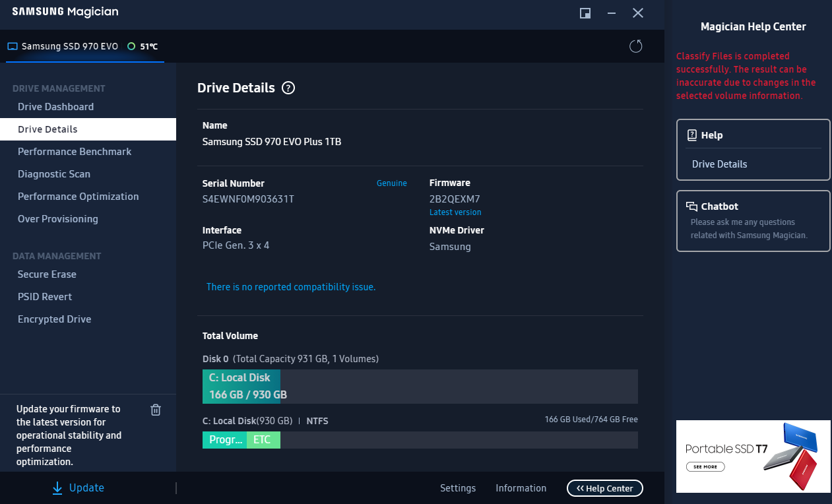The width and height of the screenshot is (832, 504).
Task: Click the ETC segment of the volume bar
Action: 263,440
